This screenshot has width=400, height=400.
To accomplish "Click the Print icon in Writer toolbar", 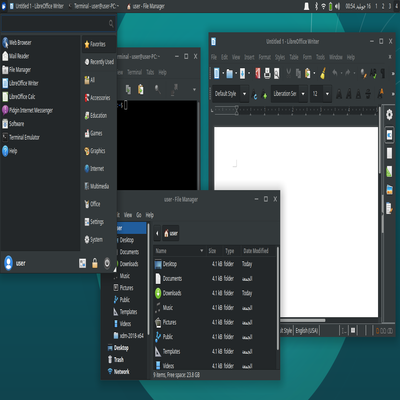I will (x=267, y=73).
